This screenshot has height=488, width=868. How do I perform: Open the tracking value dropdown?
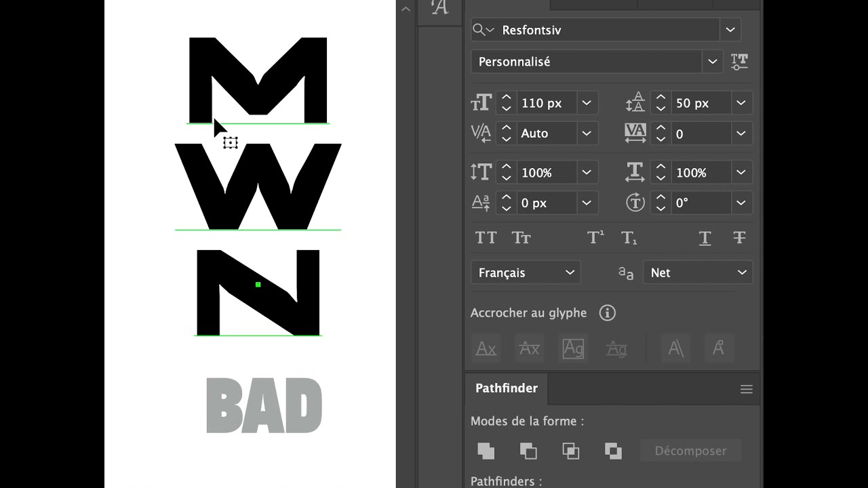click(x=741, y=134)
